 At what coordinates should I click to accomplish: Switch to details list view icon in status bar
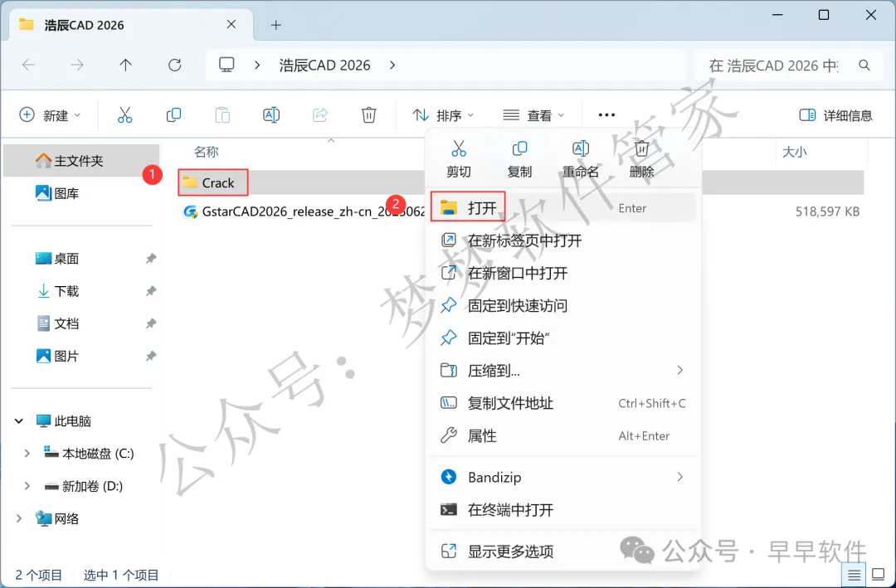click(855, 575)
